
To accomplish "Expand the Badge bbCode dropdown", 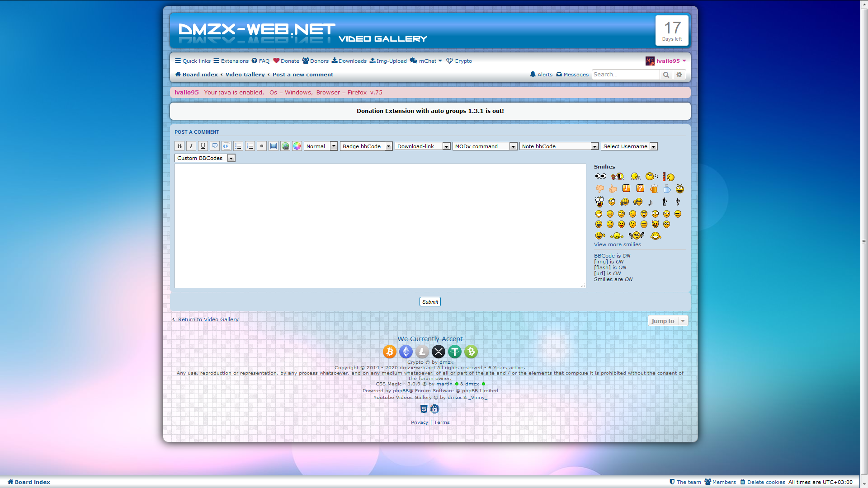I will (366, 146).
